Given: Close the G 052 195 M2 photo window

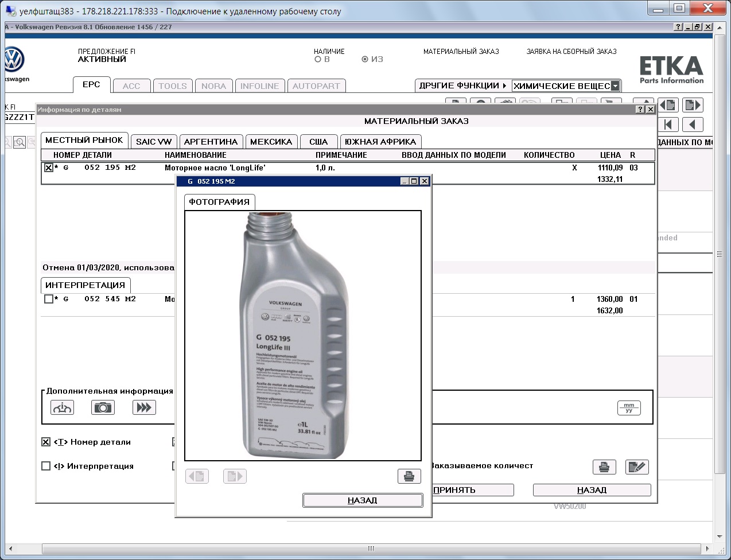Looking at the screenshot, I should tap(425, 181).
